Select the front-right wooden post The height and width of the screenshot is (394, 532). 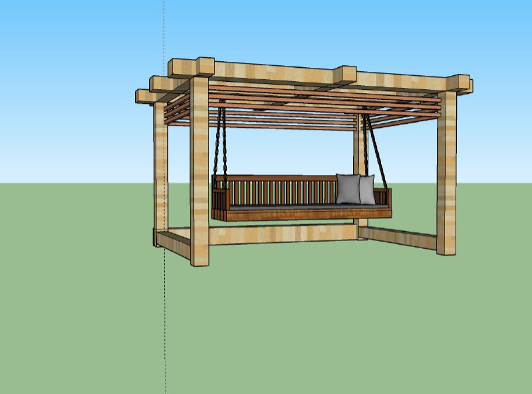[x=446, y=173]
